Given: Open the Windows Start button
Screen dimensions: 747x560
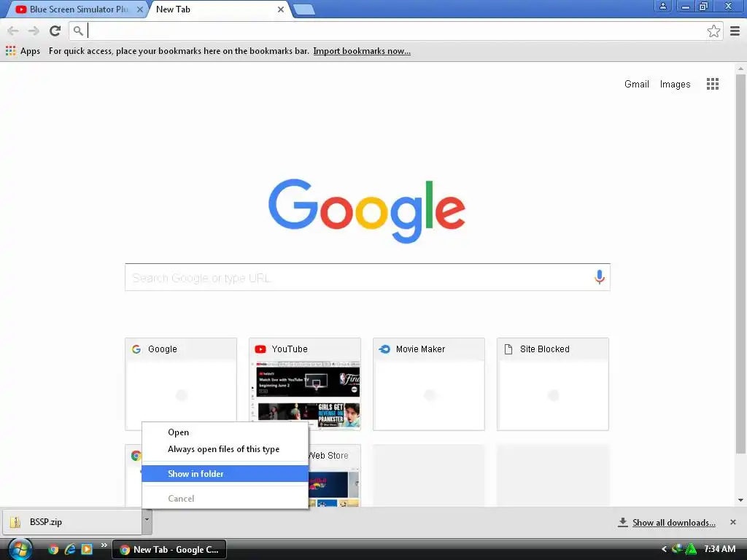Looking at the screenshot, I should 20,550.
